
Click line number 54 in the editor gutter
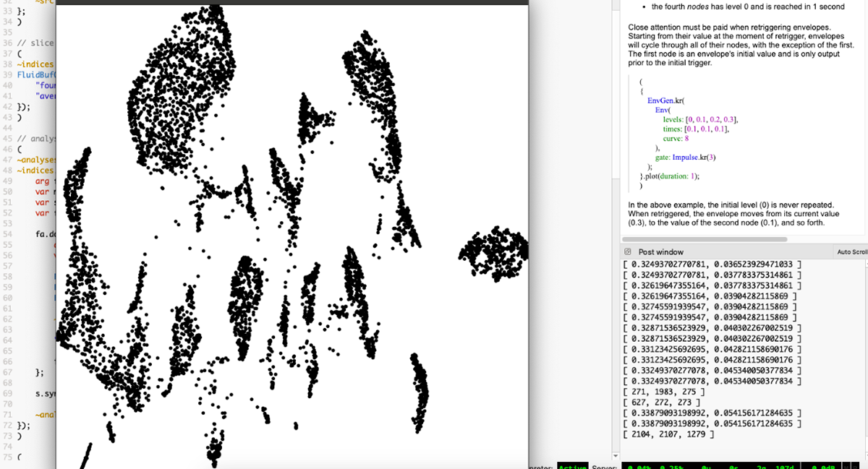8,234
